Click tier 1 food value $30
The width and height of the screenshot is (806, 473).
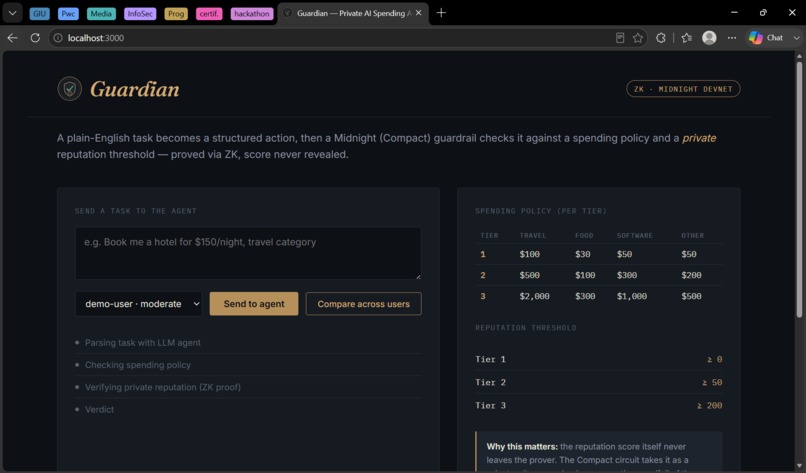(582, 254)
